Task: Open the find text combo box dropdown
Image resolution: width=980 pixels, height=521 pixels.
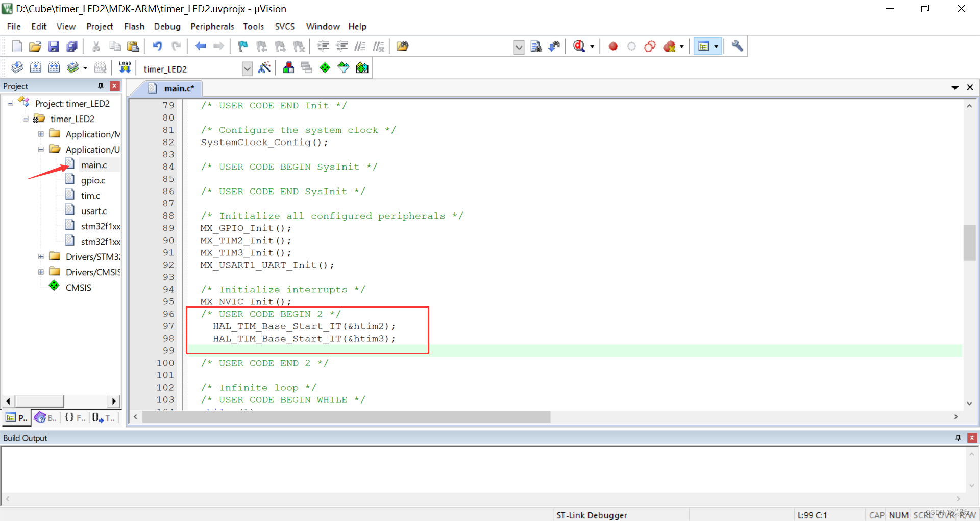Action: pos(519,47)
